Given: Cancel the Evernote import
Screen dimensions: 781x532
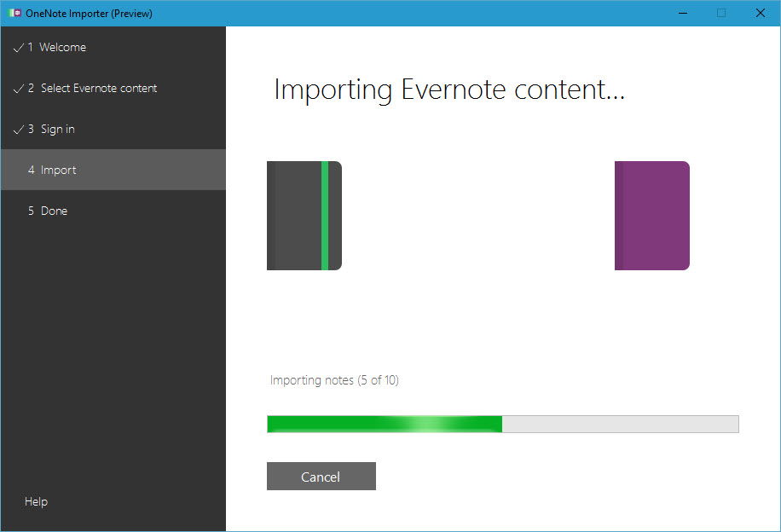Looking at the screenshot, I should click(321, 476).
